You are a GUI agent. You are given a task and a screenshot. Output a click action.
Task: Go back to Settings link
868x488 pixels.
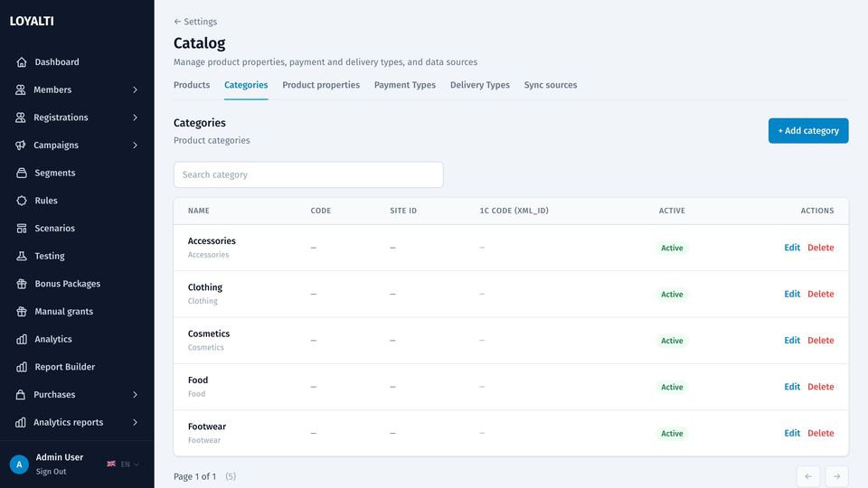(x=195, y=22)
